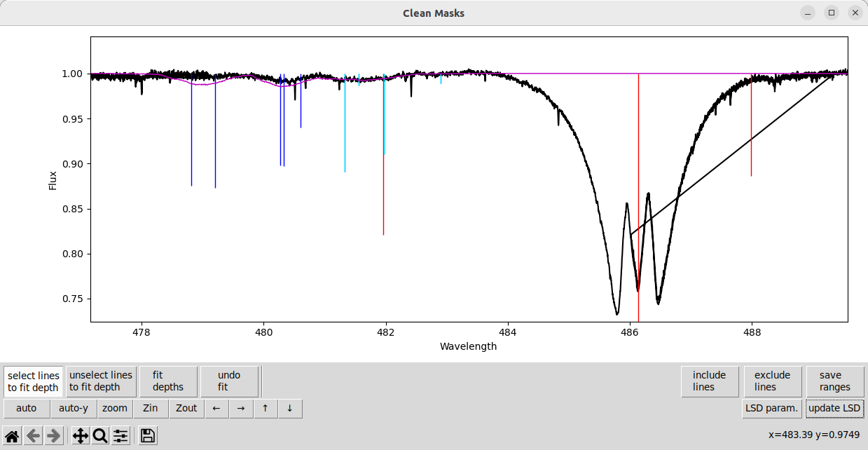The width and height of the screenshot is (868, 450).
Task: Click the 'Wavelength' axis label
Action: click(x=468, y=346)
